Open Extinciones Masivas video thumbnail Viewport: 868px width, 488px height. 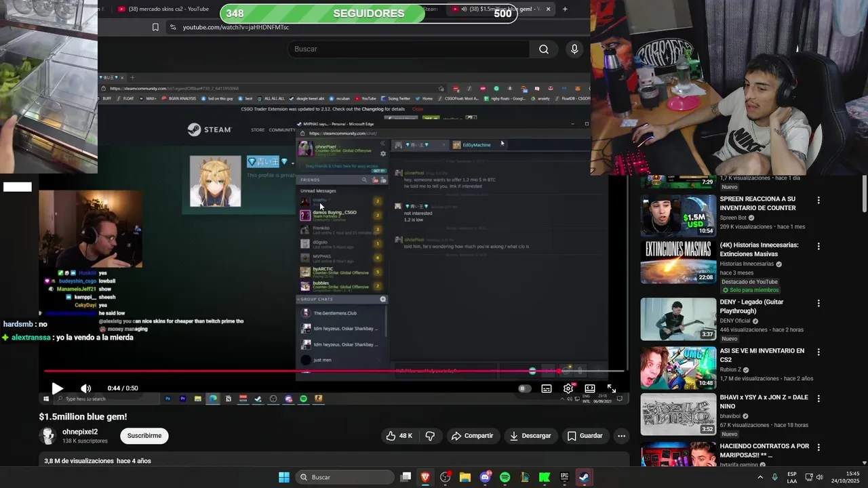[x=678, y=262]
